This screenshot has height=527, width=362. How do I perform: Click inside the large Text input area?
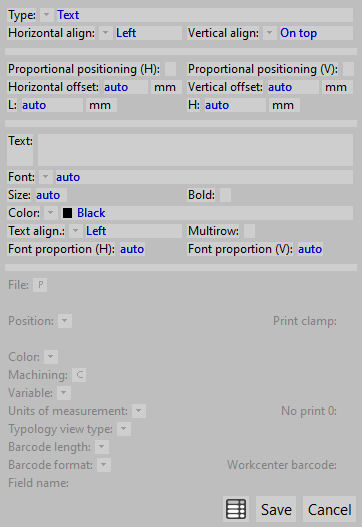click(195, 150)
